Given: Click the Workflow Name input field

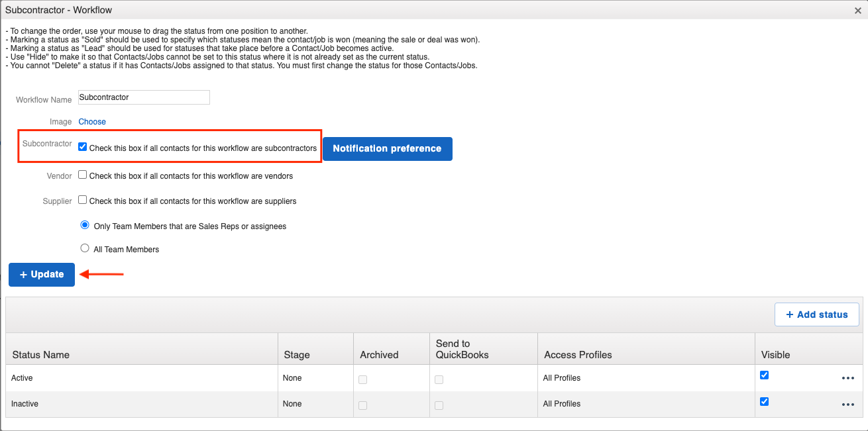Looking at the screenshot, I should [x=143, y=97].
